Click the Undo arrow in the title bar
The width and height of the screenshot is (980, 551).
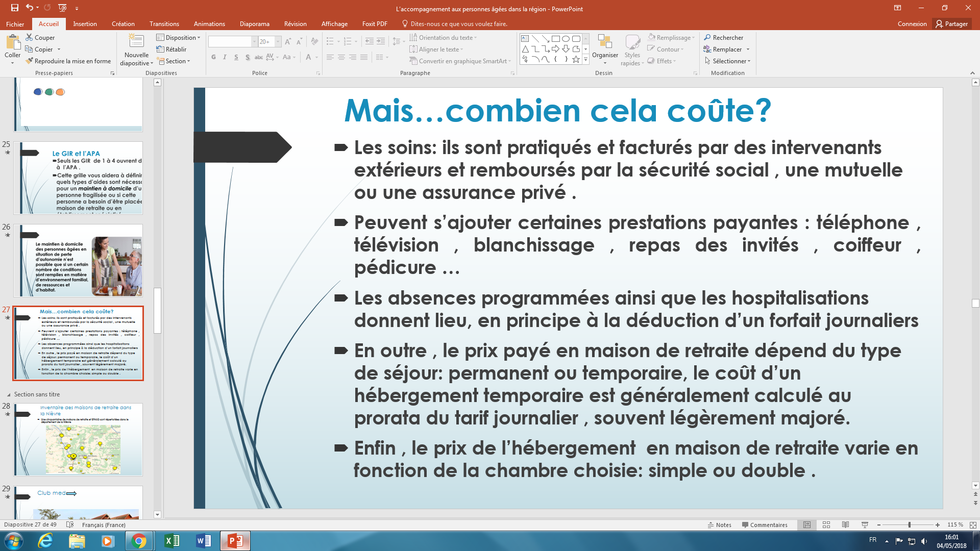coord(29,8)
